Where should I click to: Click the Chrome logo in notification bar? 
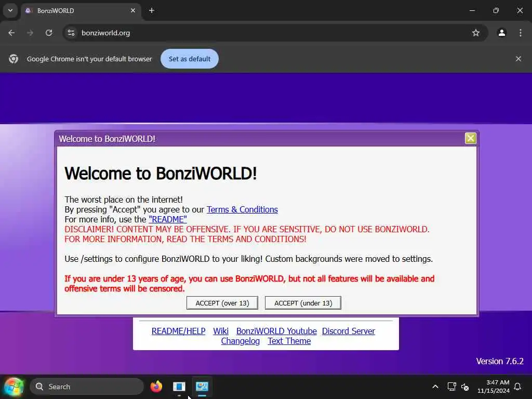pos(14,59)
